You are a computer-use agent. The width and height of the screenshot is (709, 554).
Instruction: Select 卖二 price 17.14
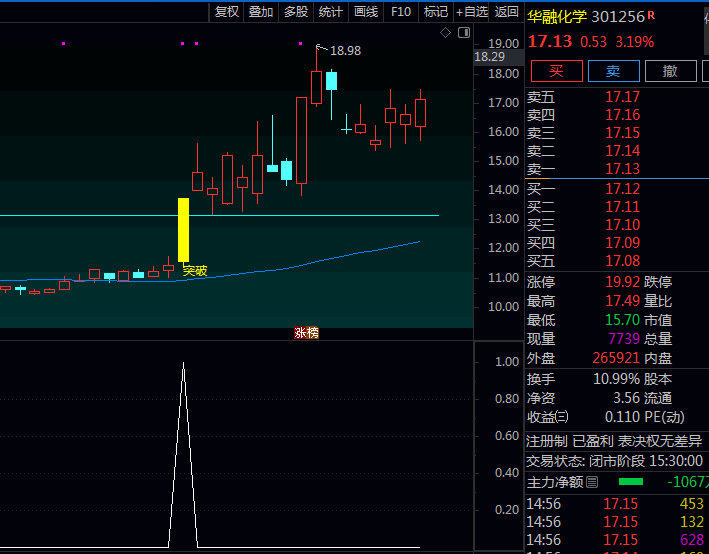click(623, 151)
